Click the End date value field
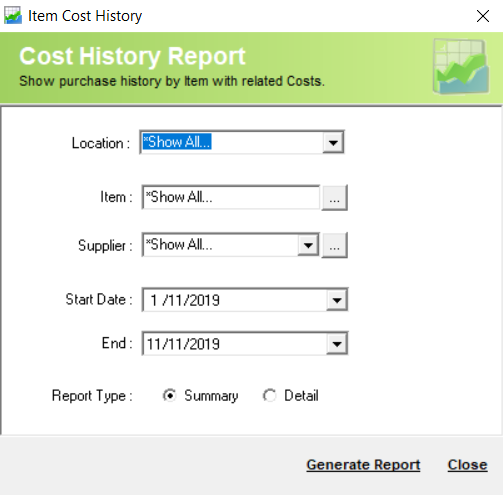 click(x=235, y=343)
